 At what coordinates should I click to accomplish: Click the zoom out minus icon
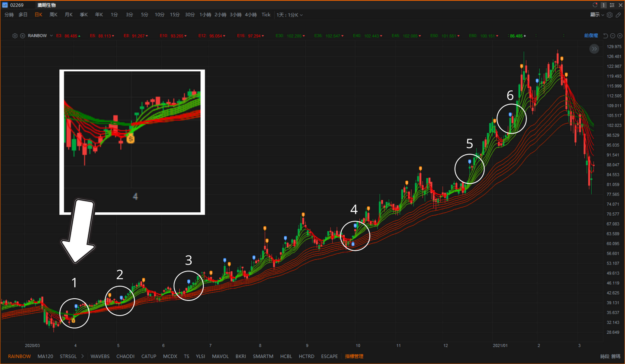coord(612,36)
